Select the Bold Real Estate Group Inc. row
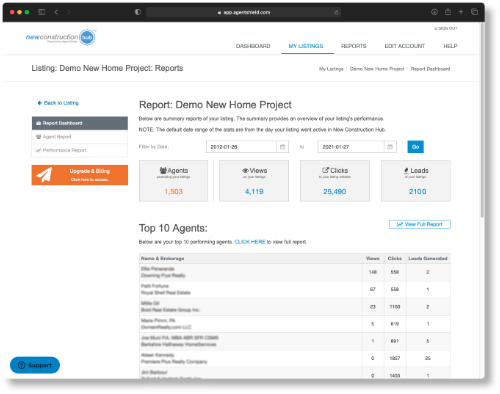 (295, 307)
